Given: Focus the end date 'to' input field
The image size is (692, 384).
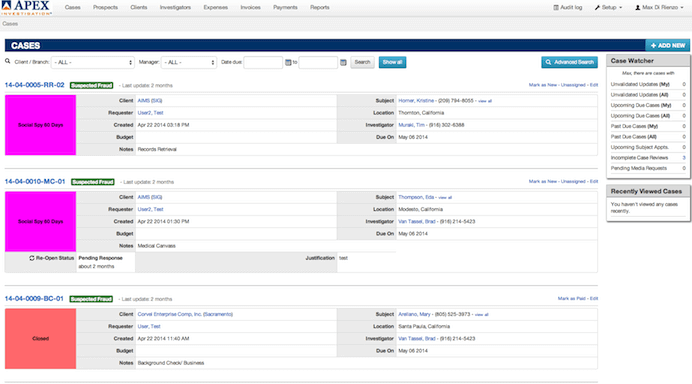Looking at the screenshot, I should coord(318,63).
